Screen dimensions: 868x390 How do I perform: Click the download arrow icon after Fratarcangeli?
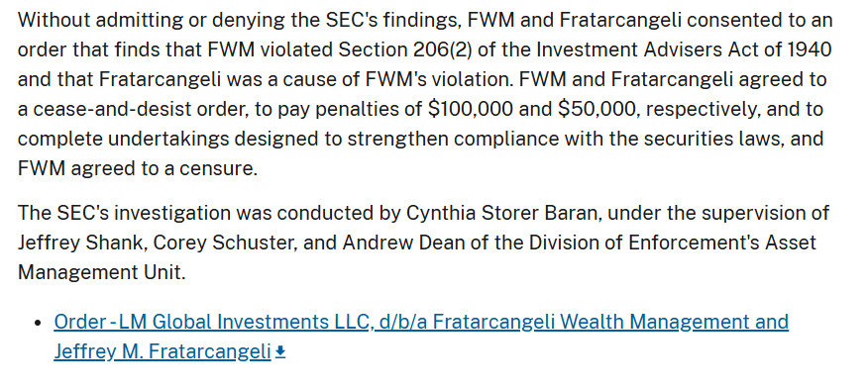coord(280,351)
